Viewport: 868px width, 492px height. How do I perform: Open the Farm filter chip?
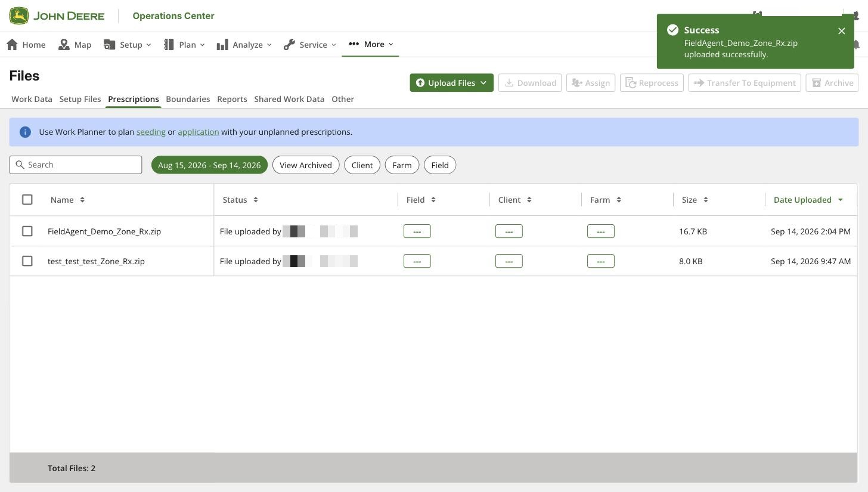coord(402,165)
